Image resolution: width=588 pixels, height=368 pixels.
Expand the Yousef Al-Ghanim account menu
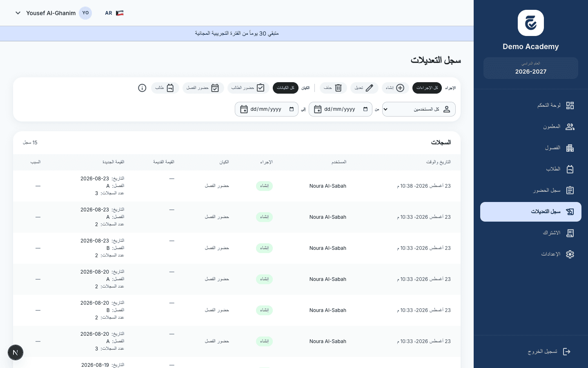click(x=53, y=13)
